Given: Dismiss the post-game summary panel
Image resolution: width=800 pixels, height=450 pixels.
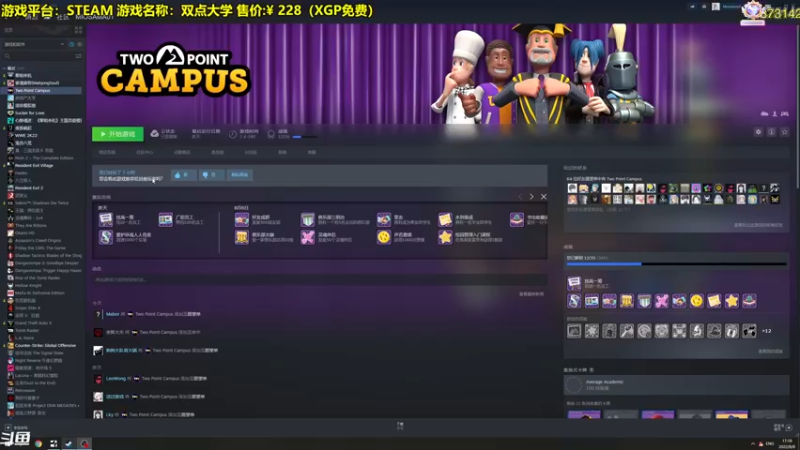Looking at the screenshot, I should (x=543, y=196).
